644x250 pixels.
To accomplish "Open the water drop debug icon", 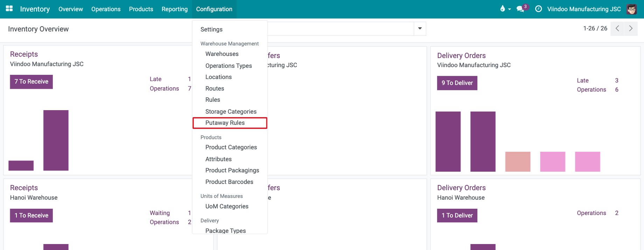I will 503,9.
